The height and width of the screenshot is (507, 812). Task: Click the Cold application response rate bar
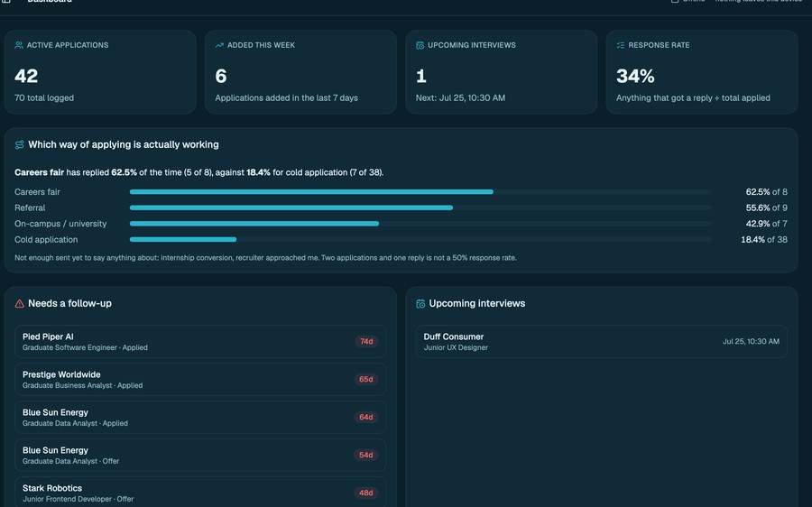(x=420, y=240)
